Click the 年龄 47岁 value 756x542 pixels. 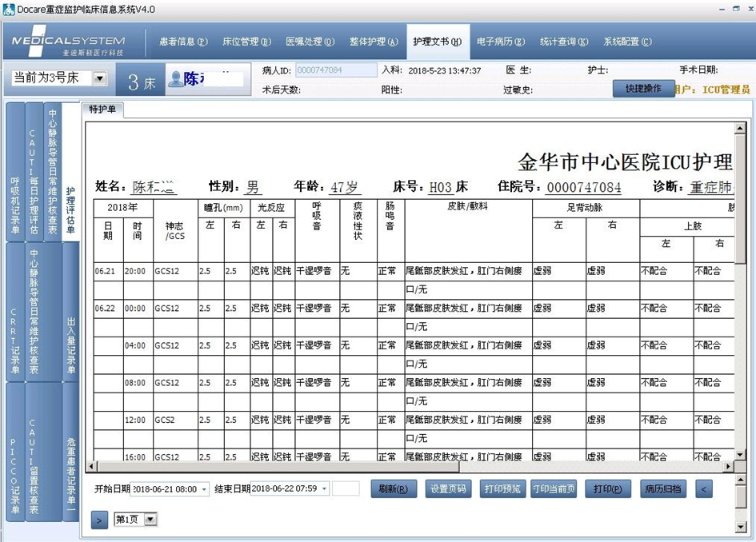click(x=344, y=187)
